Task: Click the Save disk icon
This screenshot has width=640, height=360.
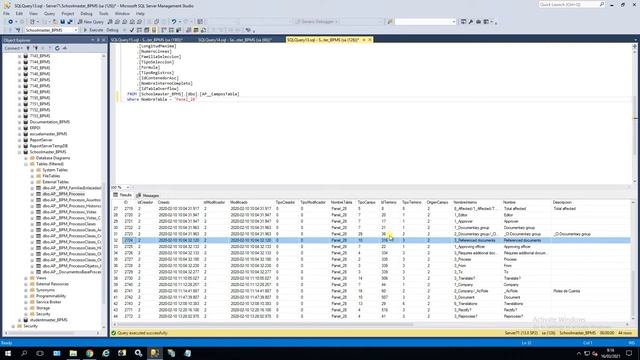Action: 62,22
